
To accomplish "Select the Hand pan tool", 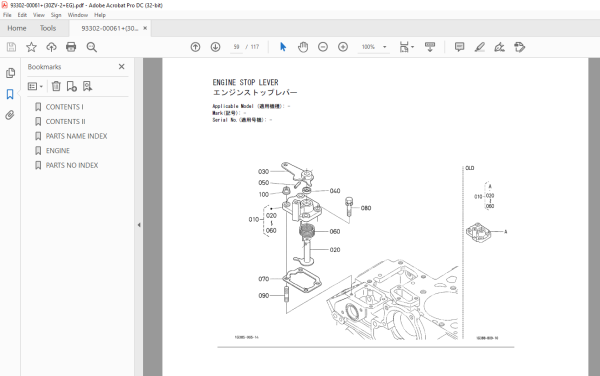I will 303,47.
